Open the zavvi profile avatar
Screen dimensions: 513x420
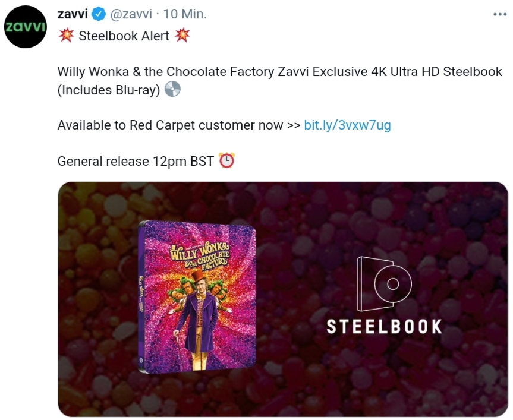click(x=26, y=27)
